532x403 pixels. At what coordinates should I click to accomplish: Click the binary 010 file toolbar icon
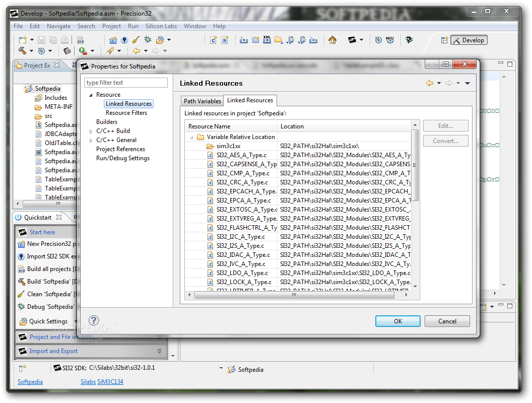pos(81,40)
